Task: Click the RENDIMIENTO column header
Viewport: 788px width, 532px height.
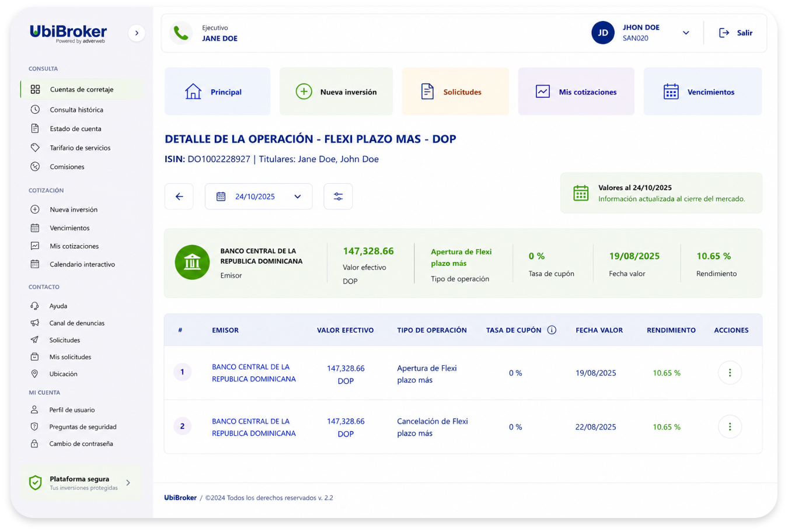Action: (671, 330)
